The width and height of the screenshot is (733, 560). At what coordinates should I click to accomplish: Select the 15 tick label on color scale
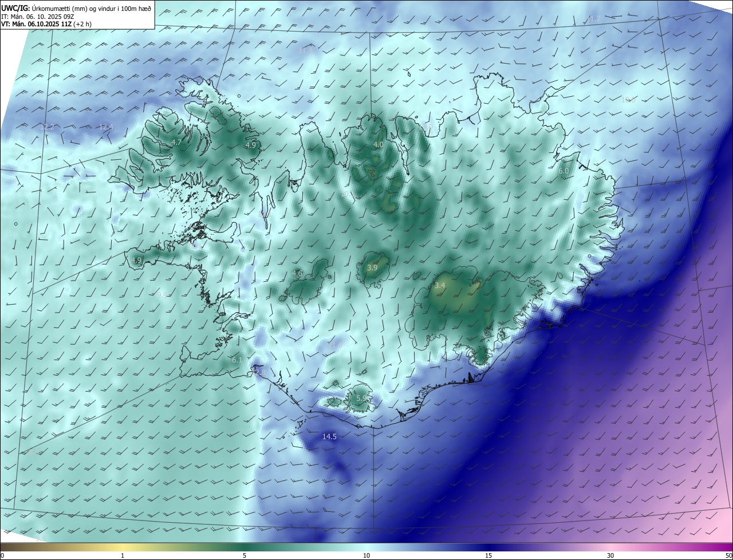(x=488, y=555)
